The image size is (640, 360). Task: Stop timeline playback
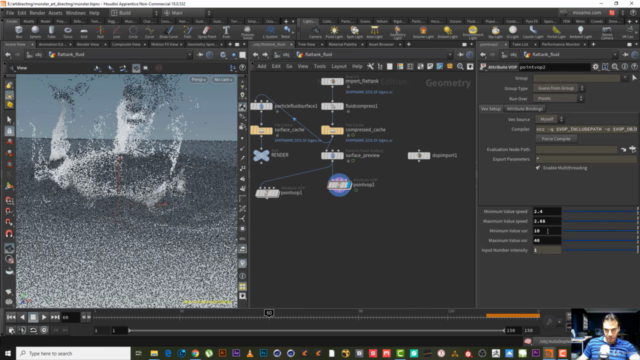pos(33,317)
